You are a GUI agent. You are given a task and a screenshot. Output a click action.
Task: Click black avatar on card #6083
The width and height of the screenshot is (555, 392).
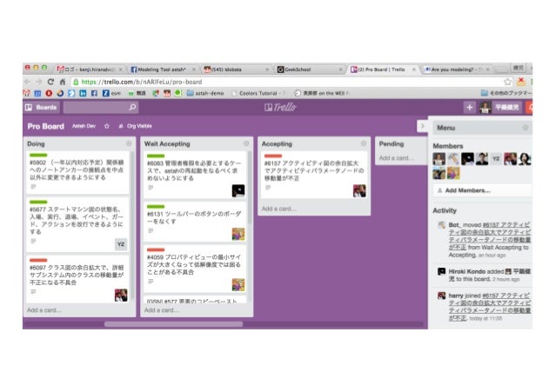pyautogui.click(x=238, y=190)
